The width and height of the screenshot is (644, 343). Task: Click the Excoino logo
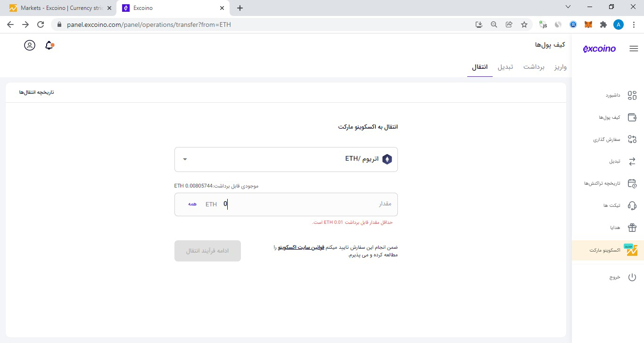pyautogui.click(x=599, y=49)
